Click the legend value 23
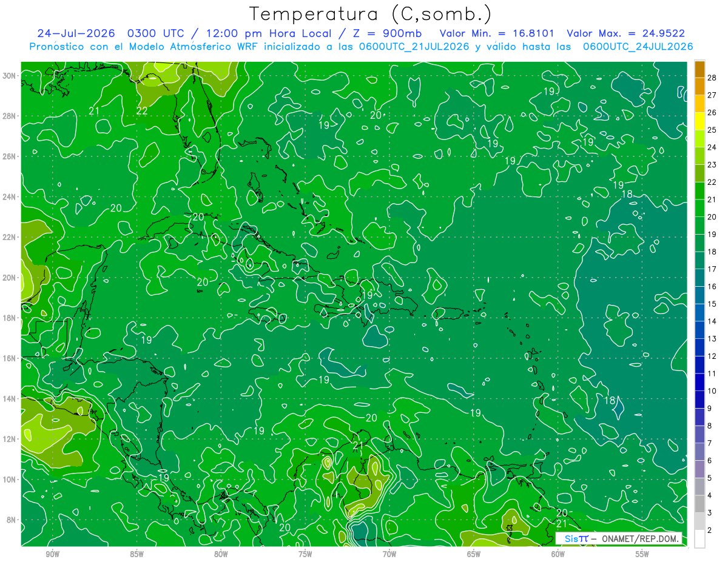This screenshot has height=562, width=728. (712, 164)
